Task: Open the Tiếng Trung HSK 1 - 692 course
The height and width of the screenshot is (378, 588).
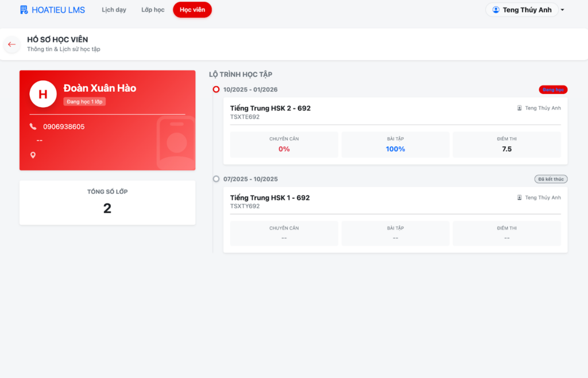Action: [x=269, y=197]
